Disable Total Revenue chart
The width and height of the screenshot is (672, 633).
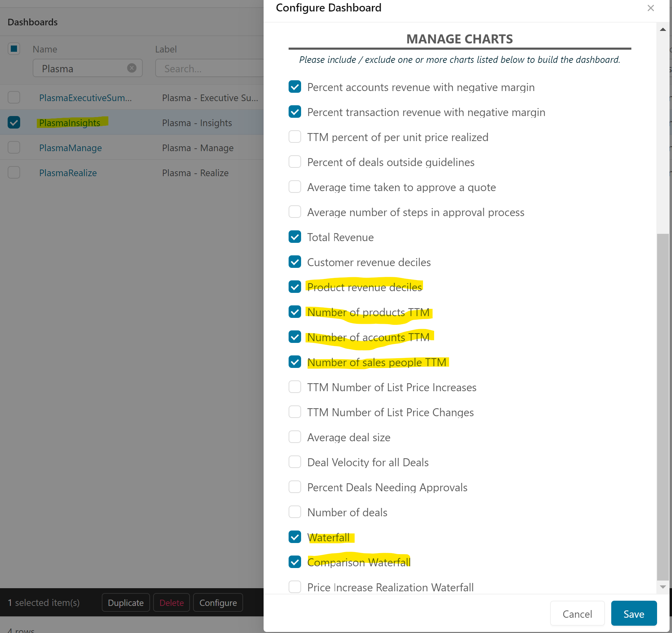point(295,237)
